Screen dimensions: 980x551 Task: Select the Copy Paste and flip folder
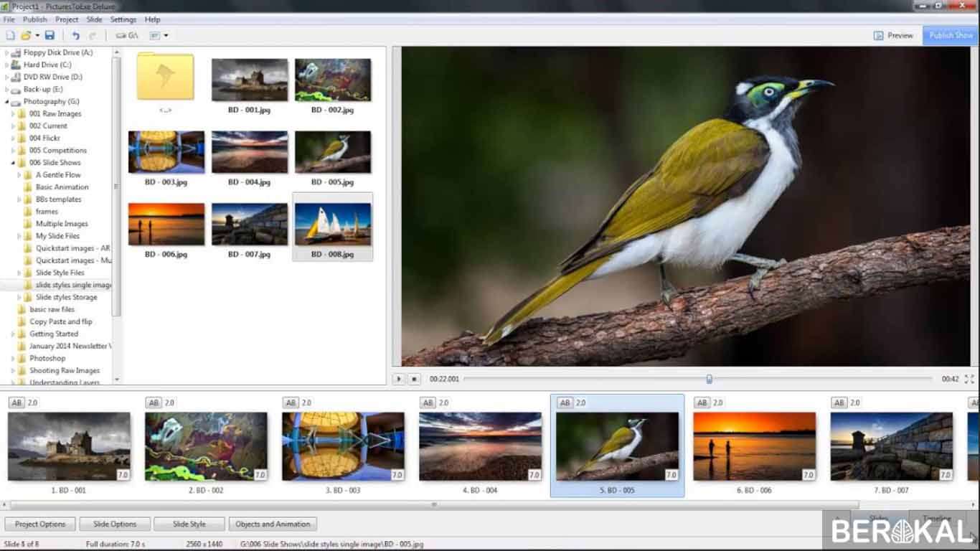[x=60, y=321]
